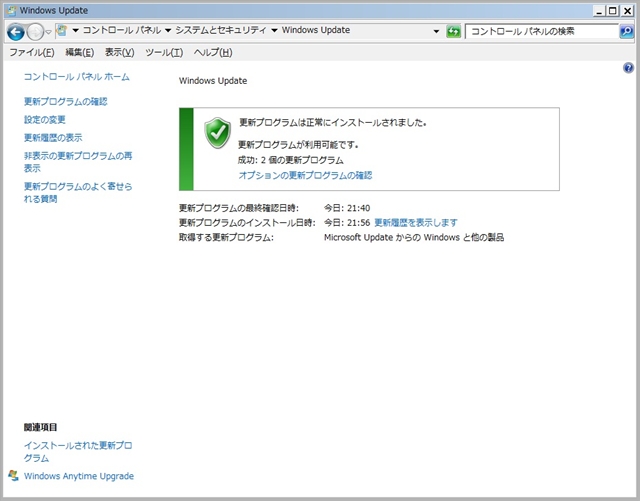Click the green shield checkmark icon

point(218,133)
